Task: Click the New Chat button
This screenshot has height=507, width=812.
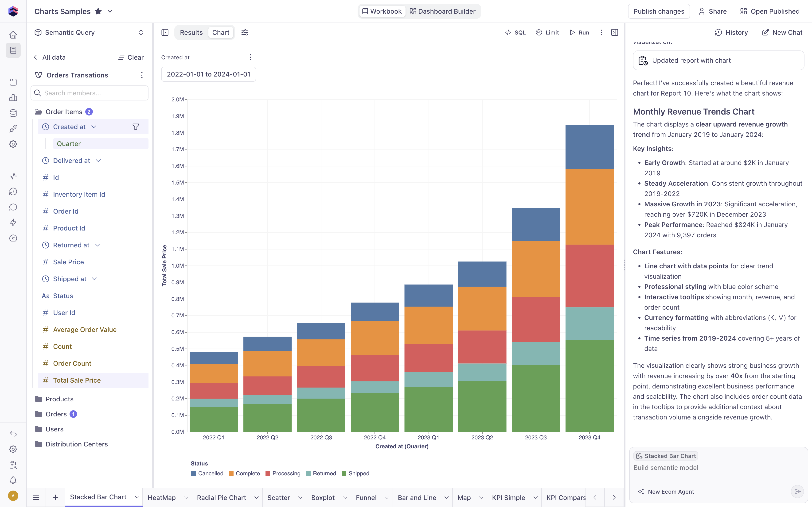Action: click(782, 33)
